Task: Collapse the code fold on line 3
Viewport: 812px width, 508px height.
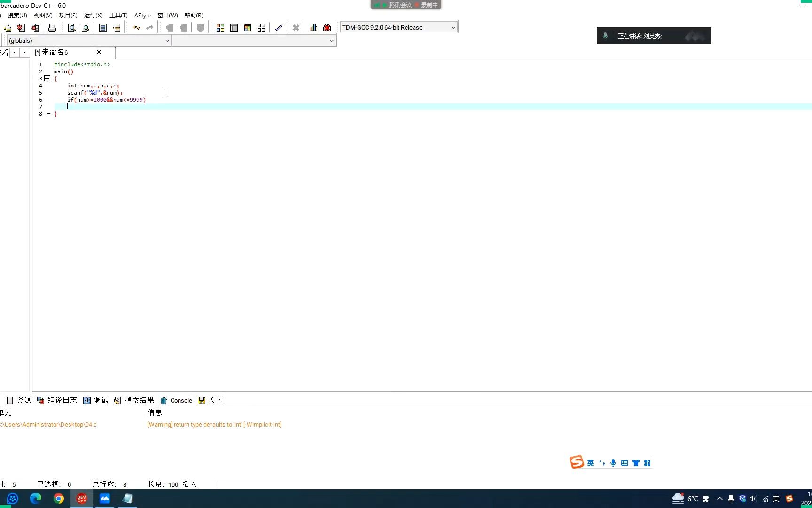Action: (47, 79)
